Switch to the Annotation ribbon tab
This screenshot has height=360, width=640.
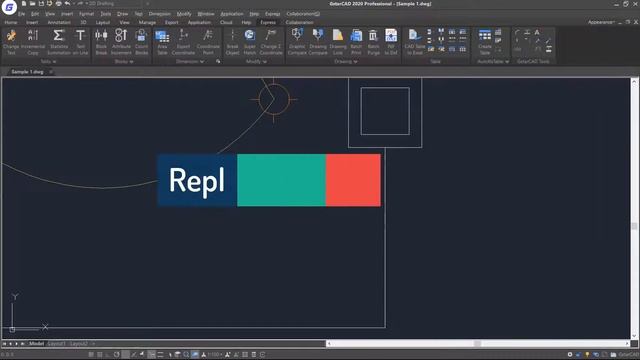point(59,22)
